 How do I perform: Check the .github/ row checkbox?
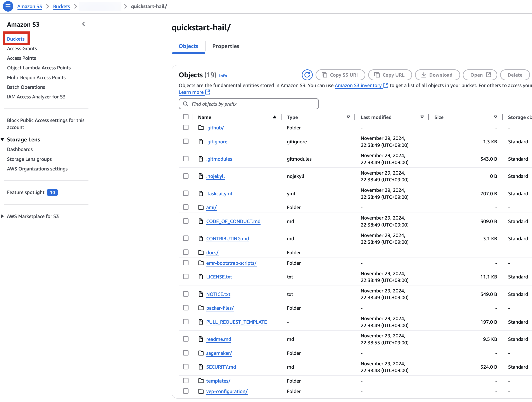click(x=186, y=127)
